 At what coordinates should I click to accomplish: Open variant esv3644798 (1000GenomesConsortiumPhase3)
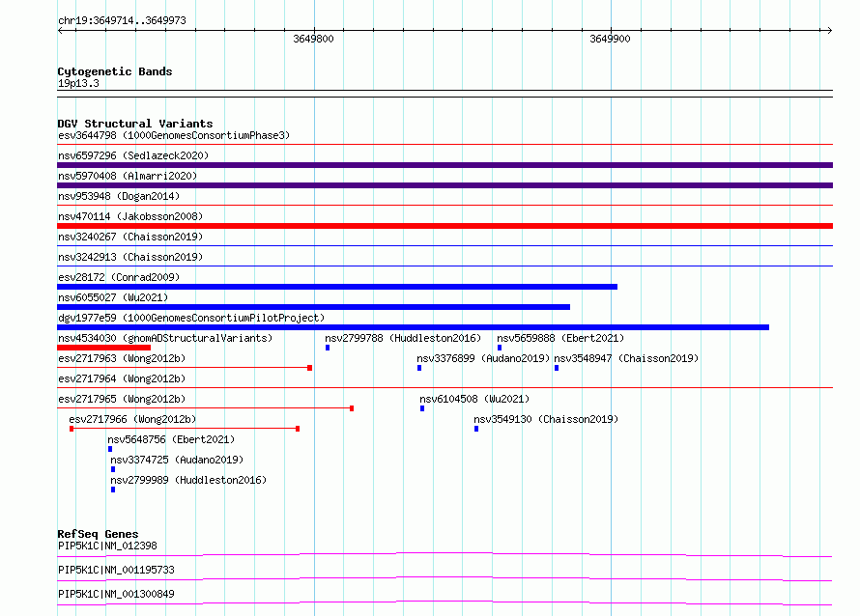pyautogui.click(x=174, y=135)
